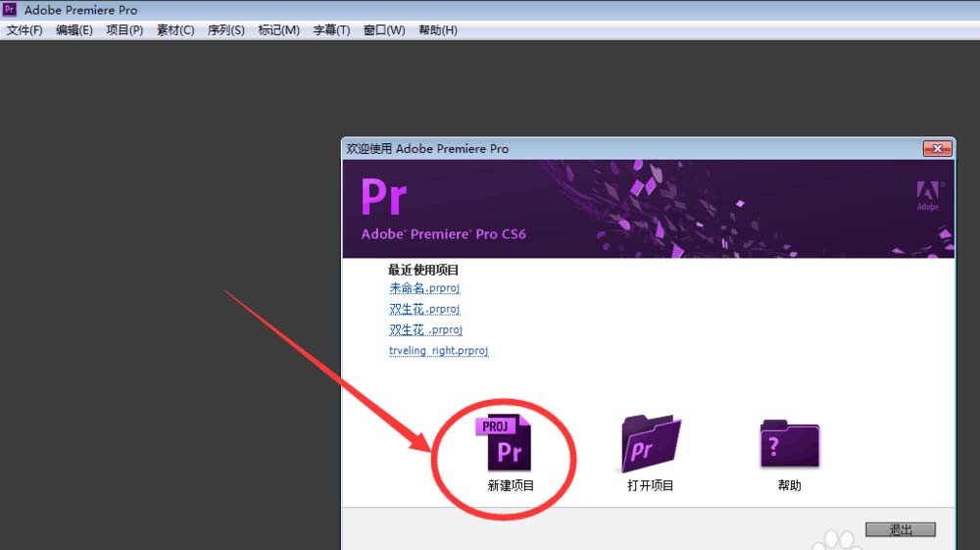Click the 最近使用项目 heading
Image resolution: width=980 pixels, height=550 pixels.
point(423,270)
